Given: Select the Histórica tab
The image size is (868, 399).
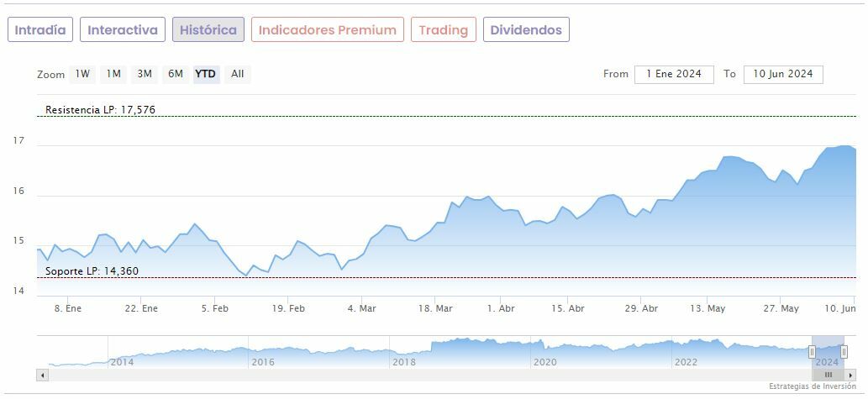Looking at the screenshot, I should [208, 30].
